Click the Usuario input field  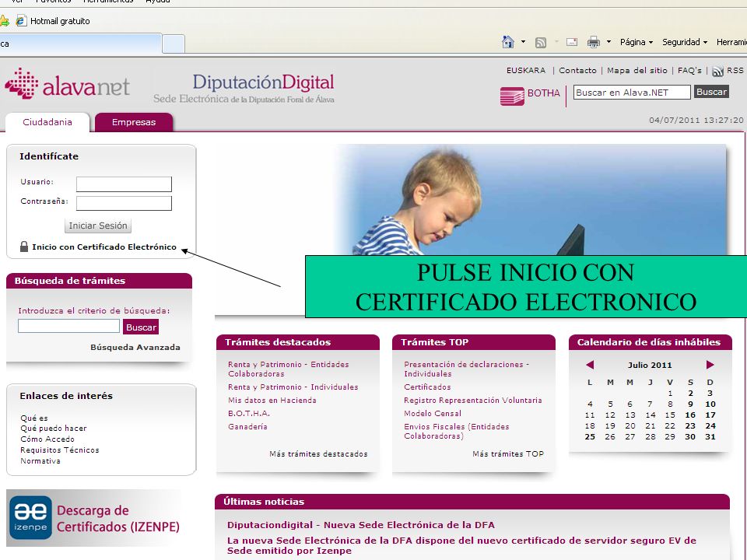pos(124,184)
